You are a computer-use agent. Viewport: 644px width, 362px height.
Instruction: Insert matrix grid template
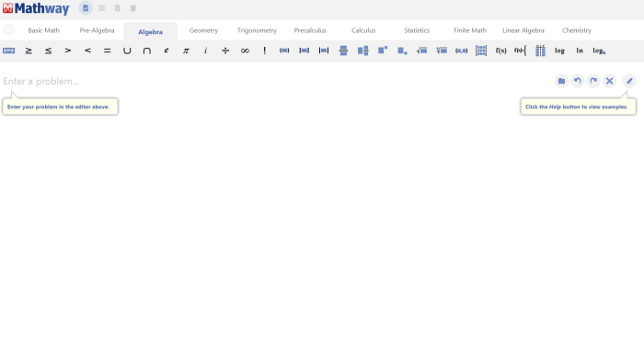coord(481,51)
